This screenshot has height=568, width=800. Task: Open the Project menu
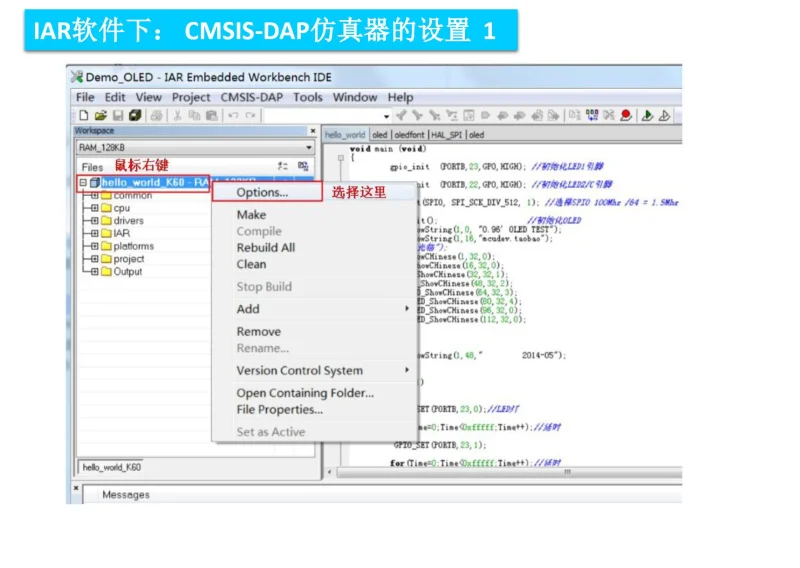point(191,97)
